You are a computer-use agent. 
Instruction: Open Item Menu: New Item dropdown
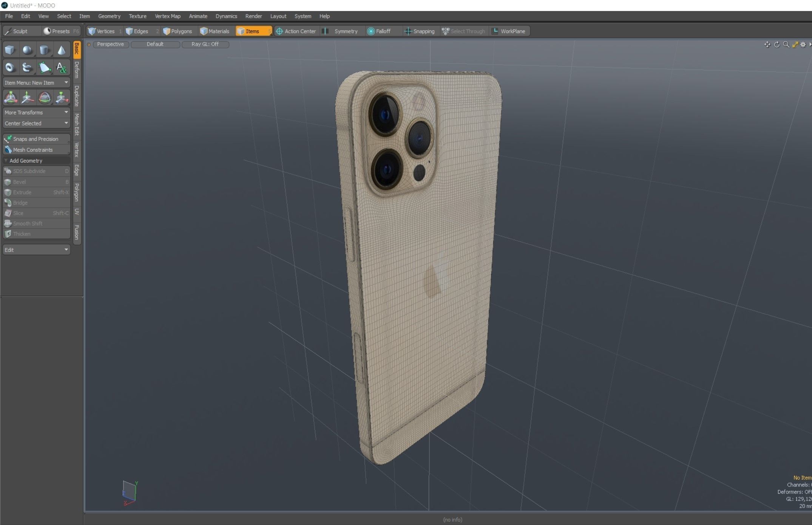[x=36, y=82]
